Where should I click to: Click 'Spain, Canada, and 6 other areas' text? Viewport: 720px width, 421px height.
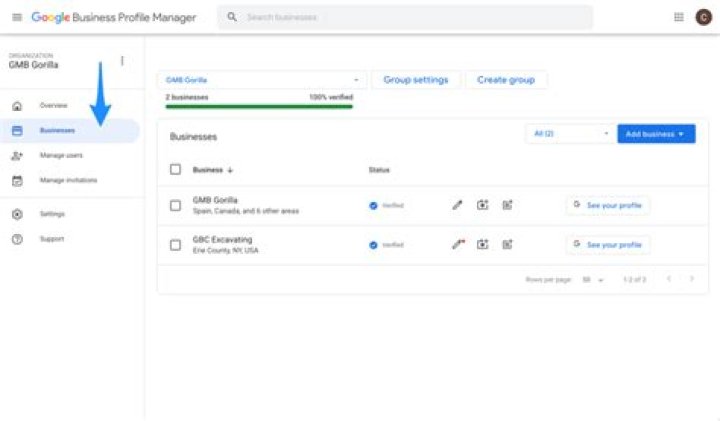click(246, 211)
